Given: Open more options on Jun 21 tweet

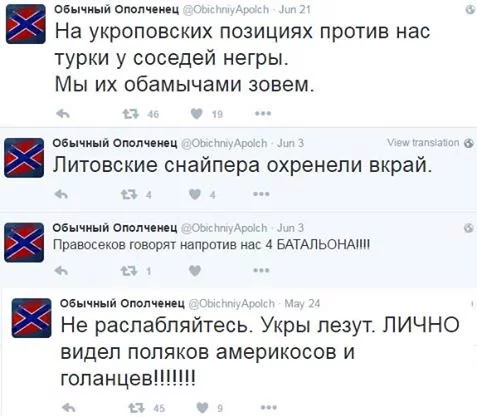Looking at the screenshot, I should pos(263,114).
